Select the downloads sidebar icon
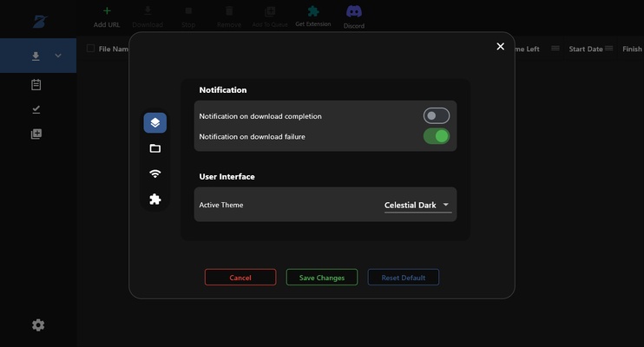 [36, 56]
